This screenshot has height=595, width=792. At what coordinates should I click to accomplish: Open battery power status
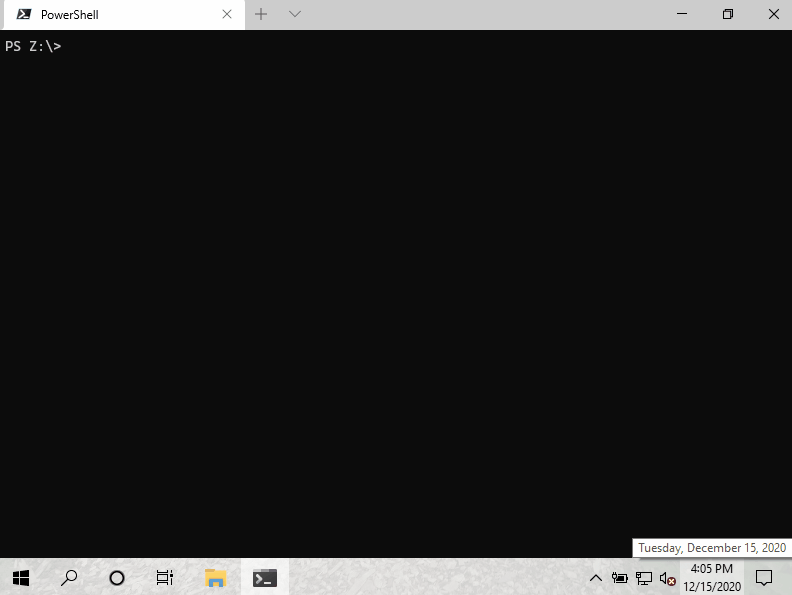tap(620, 578)
